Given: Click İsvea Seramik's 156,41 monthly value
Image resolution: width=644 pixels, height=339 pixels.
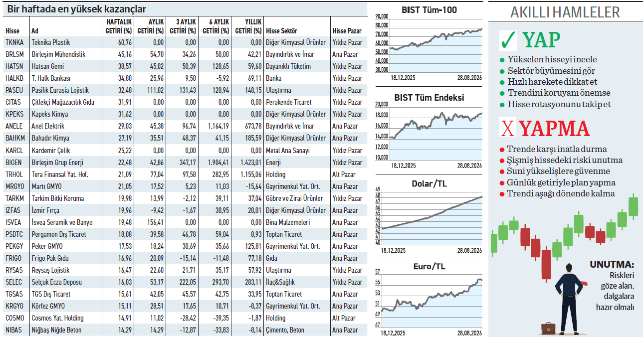Looking at the screenshot, I should coord(155,222).
